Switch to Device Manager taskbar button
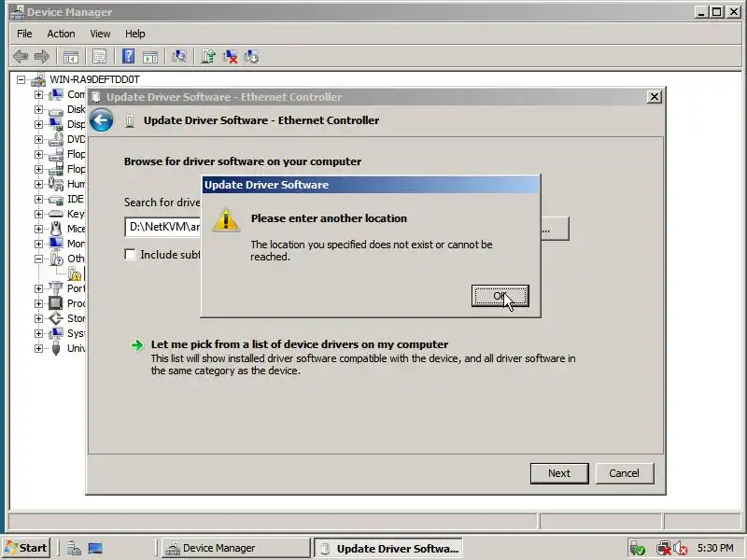 click(236, 548)
